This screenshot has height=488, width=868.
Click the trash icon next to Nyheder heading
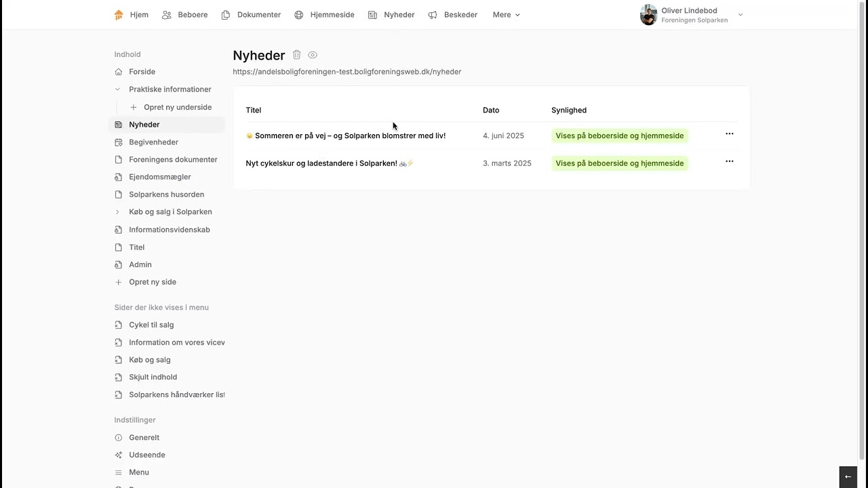click(x=296, y=55)
